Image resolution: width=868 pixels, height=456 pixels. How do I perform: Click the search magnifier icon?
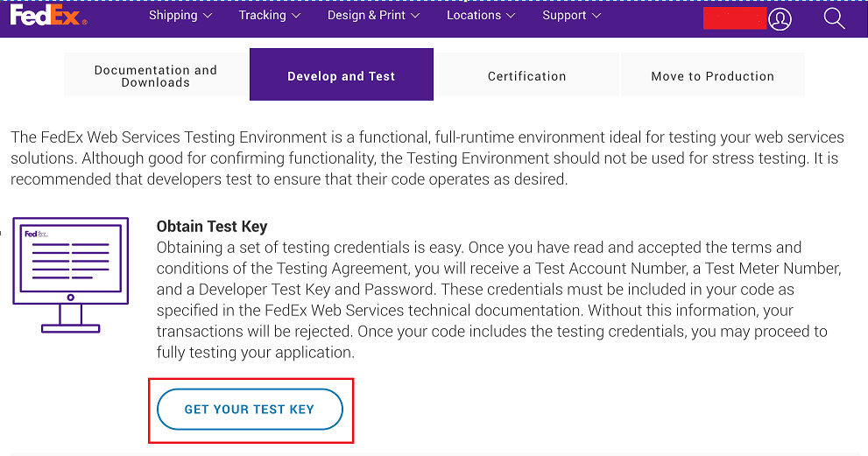pyautogui.click(x=834, y=18)
